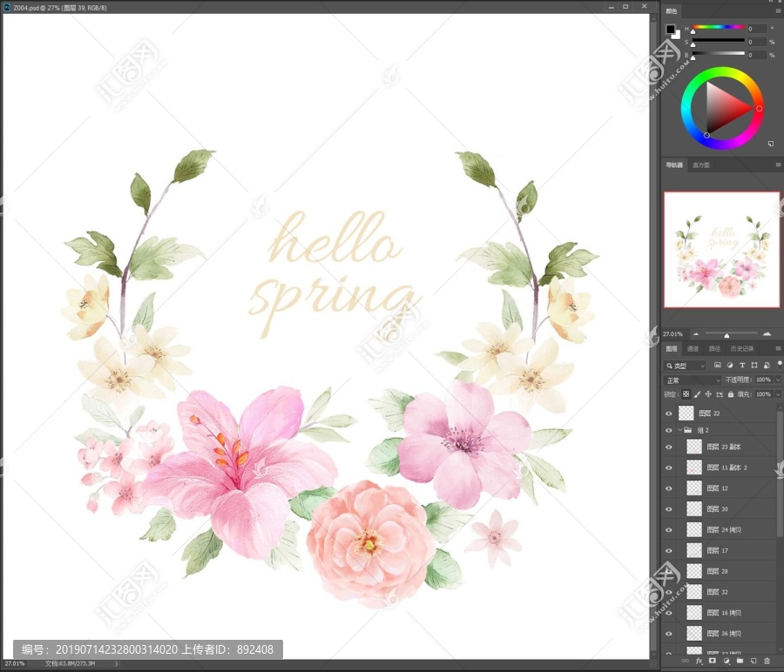
Task: Hide layer 图层 30
Action: click(669, 509)
